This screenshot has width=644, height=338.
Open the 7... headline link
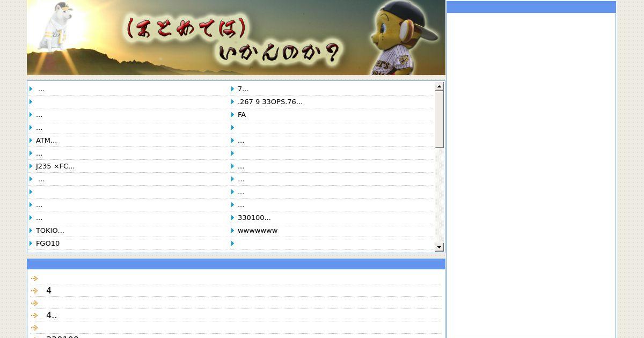click(243, 89)
